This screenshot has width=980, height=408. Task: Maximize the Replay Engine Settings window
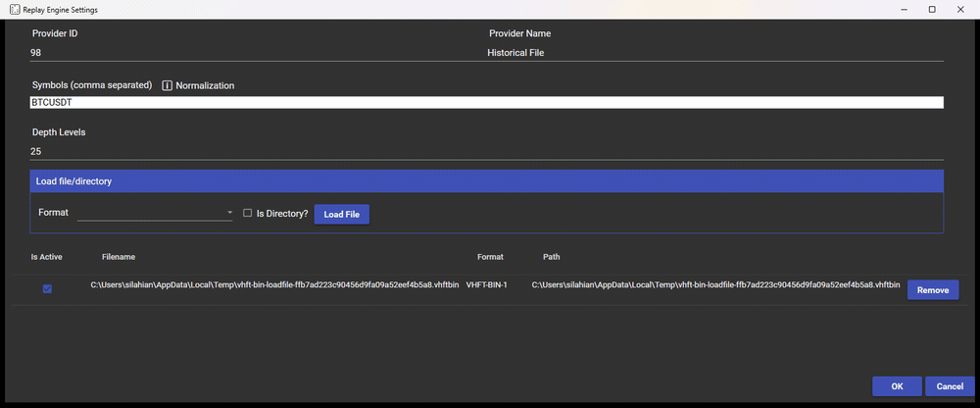[932, 10]
